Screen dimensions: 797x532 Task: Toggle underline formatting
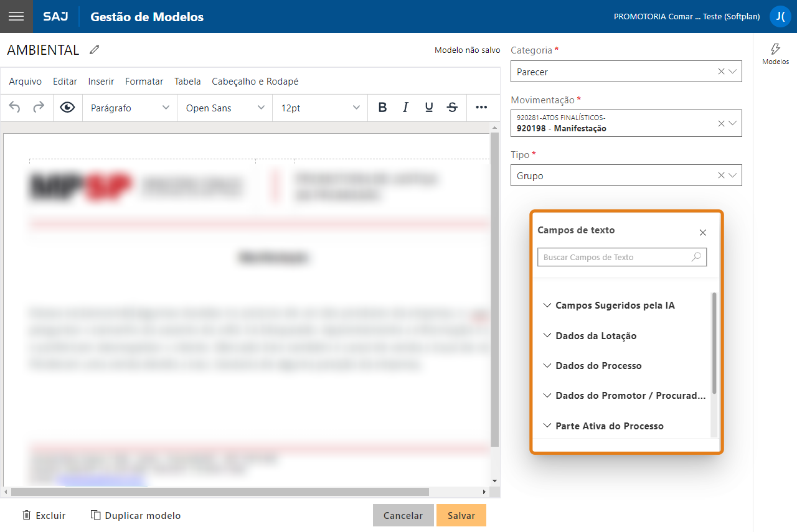pyautogui.click(x=429, y=108)
